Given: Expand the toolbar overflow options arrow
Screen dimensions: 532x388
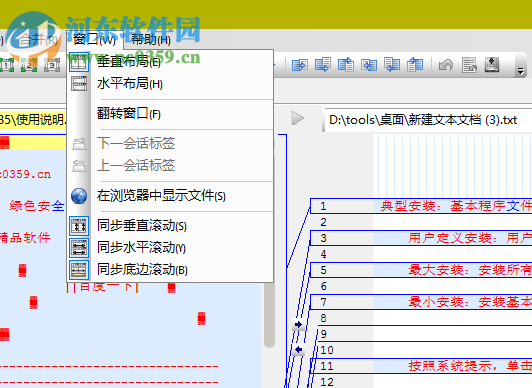Looking at the screenshot, I should coord(520,71).
